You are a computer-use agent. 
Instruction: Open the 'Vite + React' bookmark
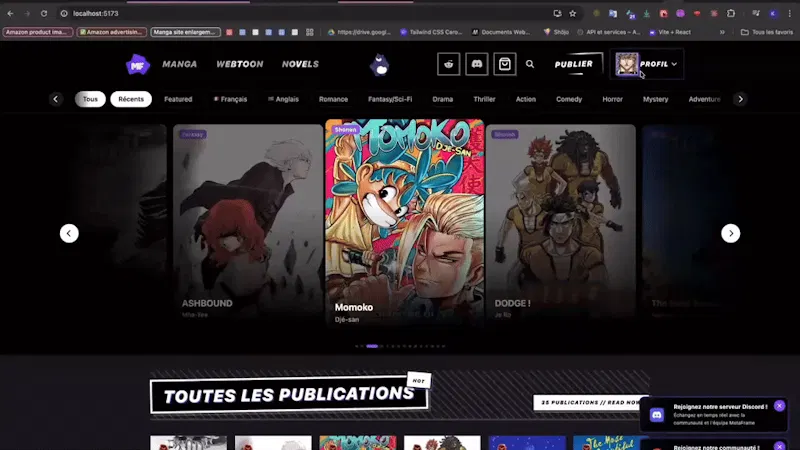pyautogui.click(x=669, y=32)
